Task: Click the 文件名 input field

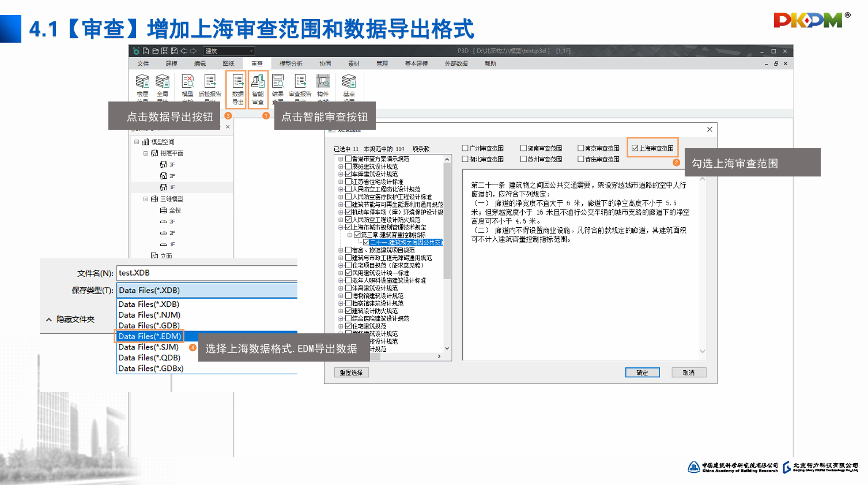Action: (x=207, y=273)
